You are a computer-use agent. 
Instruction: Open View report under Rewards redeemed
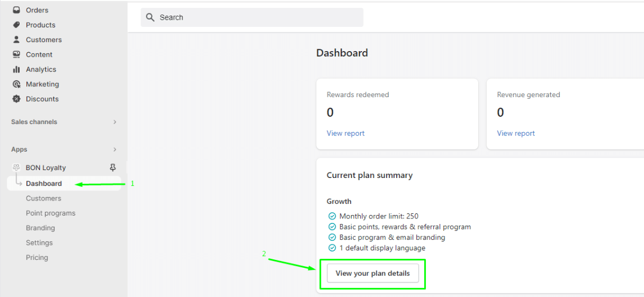coord(346,133)
